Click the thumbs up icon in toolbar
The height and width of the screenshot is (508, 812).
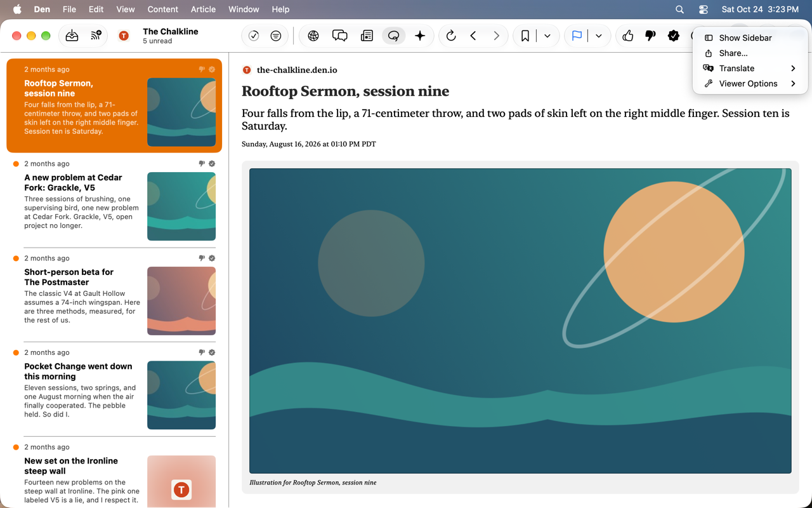point(628,36)
